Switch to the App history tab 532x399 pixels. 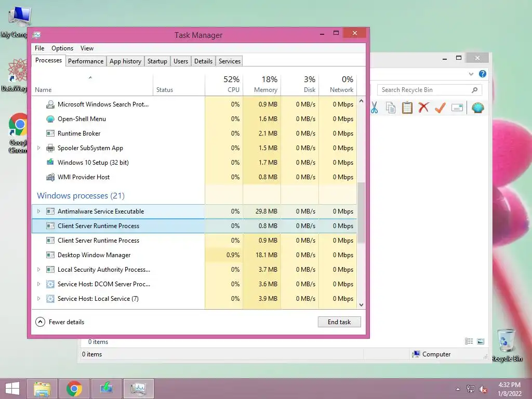125,61
